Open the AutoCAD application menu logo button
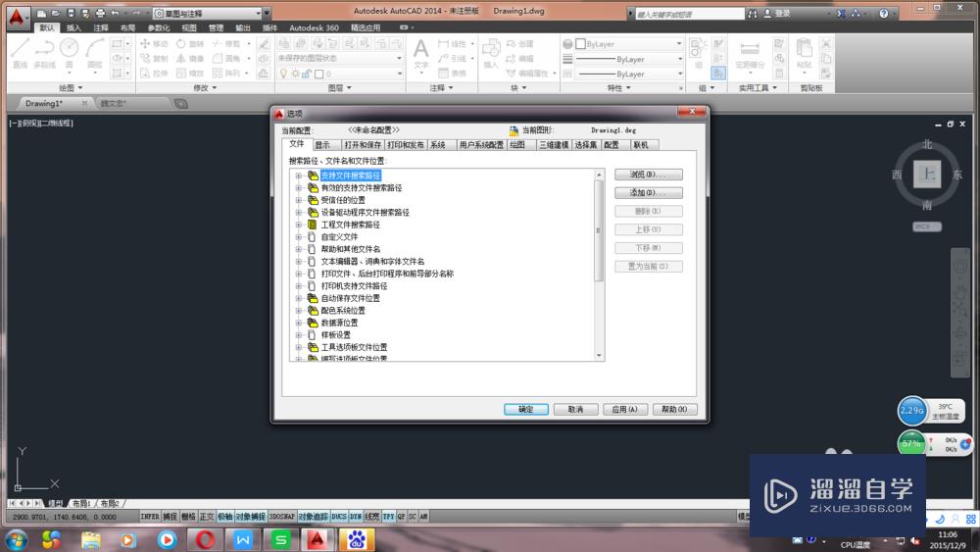Screen dimensions: 980x552 pyautogui.click(x=17, y=17)
